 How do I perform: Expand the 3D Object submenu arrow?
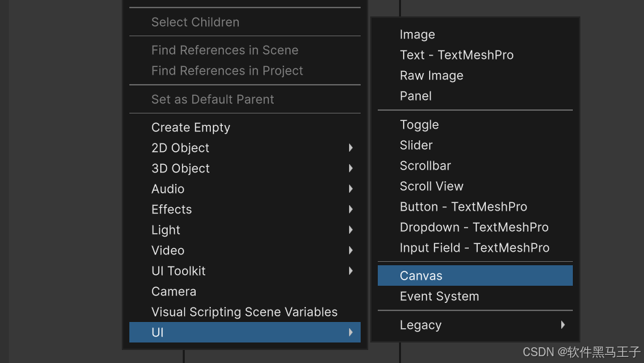point(350,168)
